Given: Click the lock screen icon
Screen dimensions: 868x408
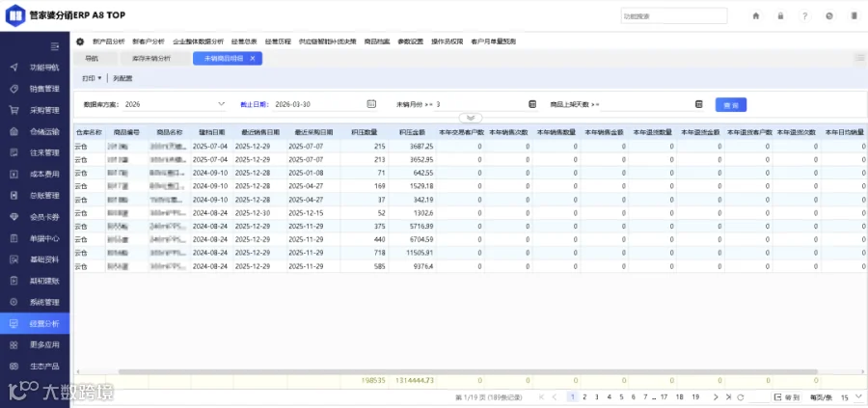Looking at the screenshot, I should click(x=780, y=16).
